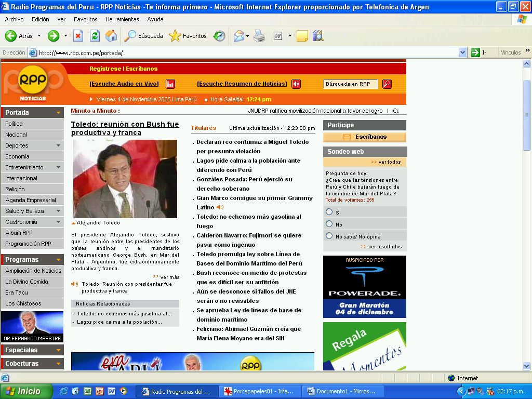Click the Print toolbar icon
Image resolution: width=532 pixels, height=399 pixels.
[259, 36]
